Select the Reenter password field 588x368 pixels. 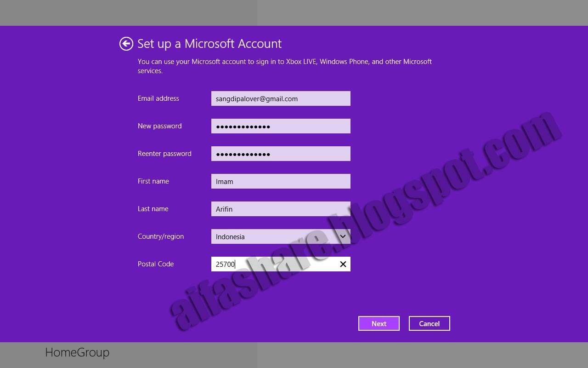point(281,154)
